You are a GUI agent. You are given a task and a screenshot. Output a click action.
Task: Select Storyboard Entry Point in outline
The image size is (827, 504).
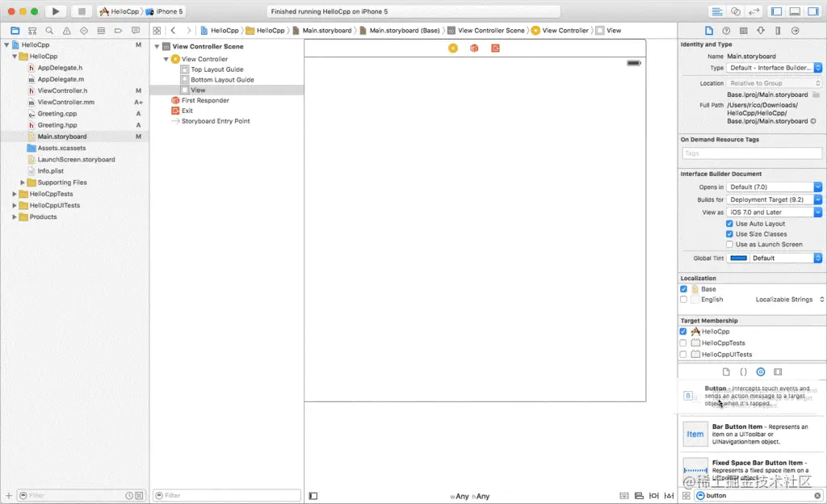[x=216, y=121]
